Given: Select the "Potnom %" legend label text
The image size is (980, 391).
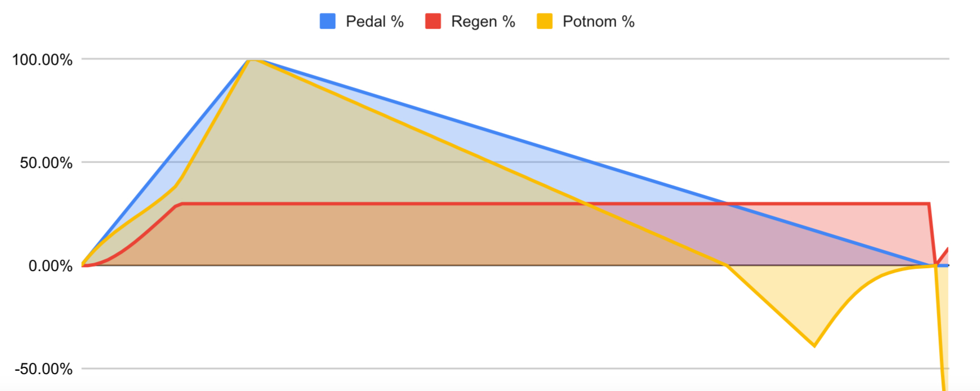Looking at the screenshot, I should [x=598, y=21].
